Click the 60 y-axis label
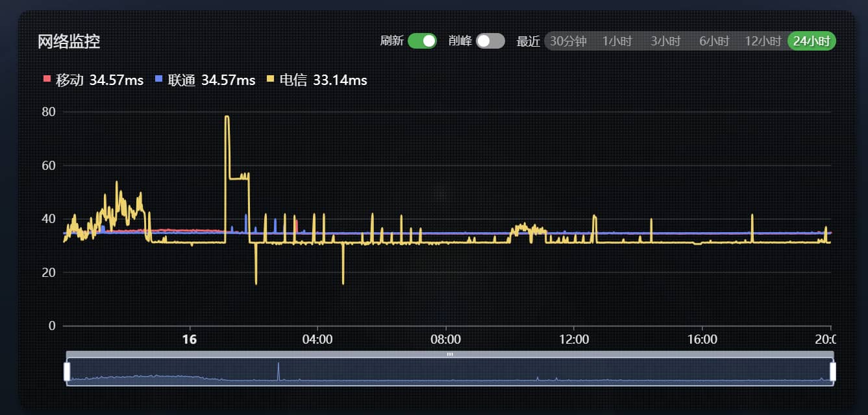Screen dimensions: 868x415 [x=49, y=165]
